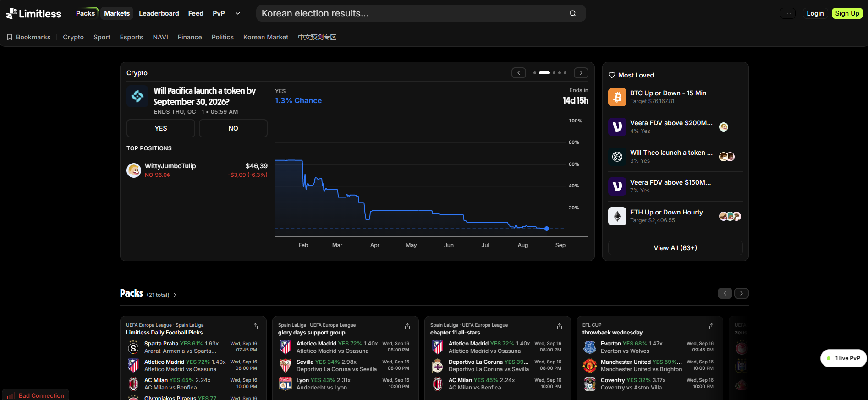Click the Bad Connection signal icon
868x400 pixels.
pos(11,395)
